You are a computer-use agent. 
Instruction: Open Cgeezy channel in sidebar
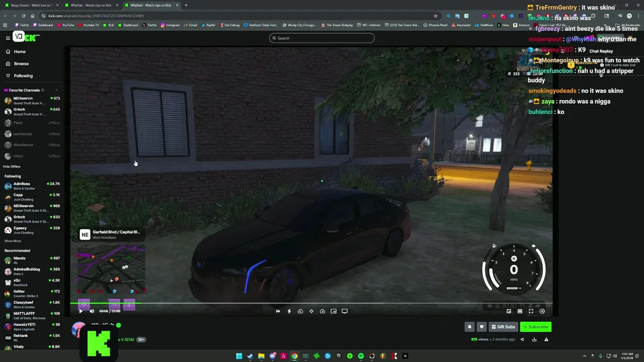click(32, 230)
